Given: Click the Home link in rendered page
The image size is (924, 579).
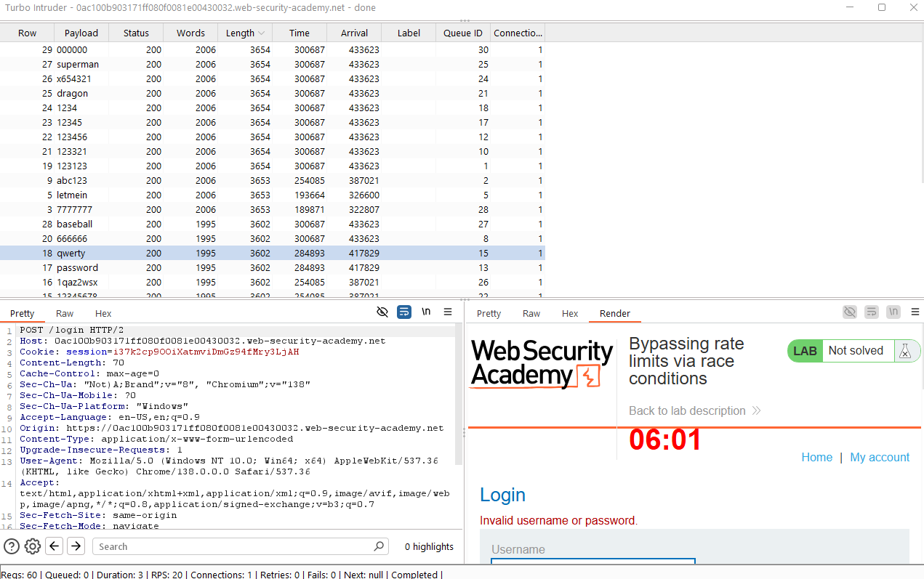Looking at the screenshot, I should 816,457.
